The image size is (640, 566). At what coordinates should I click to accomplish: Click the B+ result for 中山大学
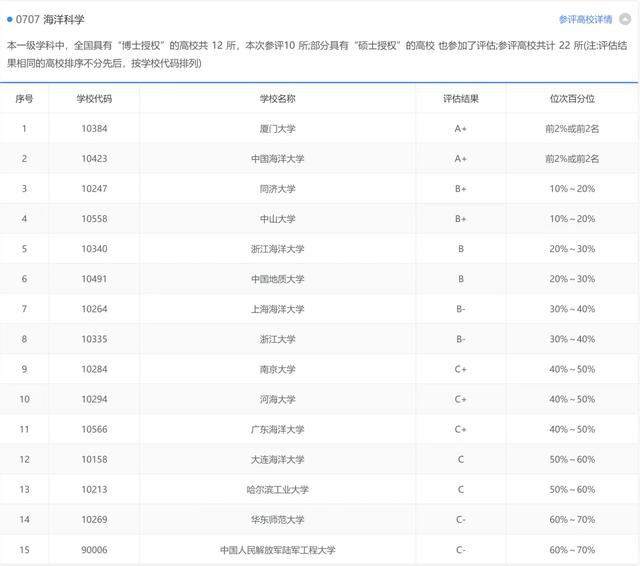pos(461,219)
